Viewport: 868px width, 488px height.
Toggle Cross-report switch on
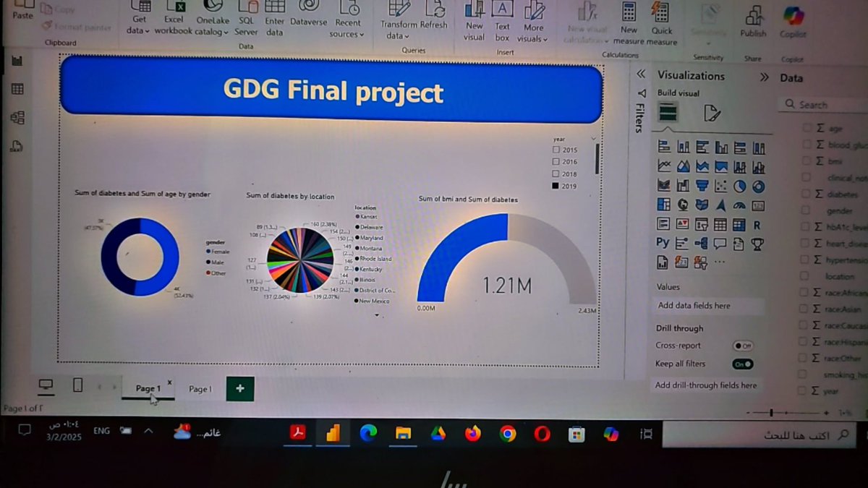tap(743, 346)
